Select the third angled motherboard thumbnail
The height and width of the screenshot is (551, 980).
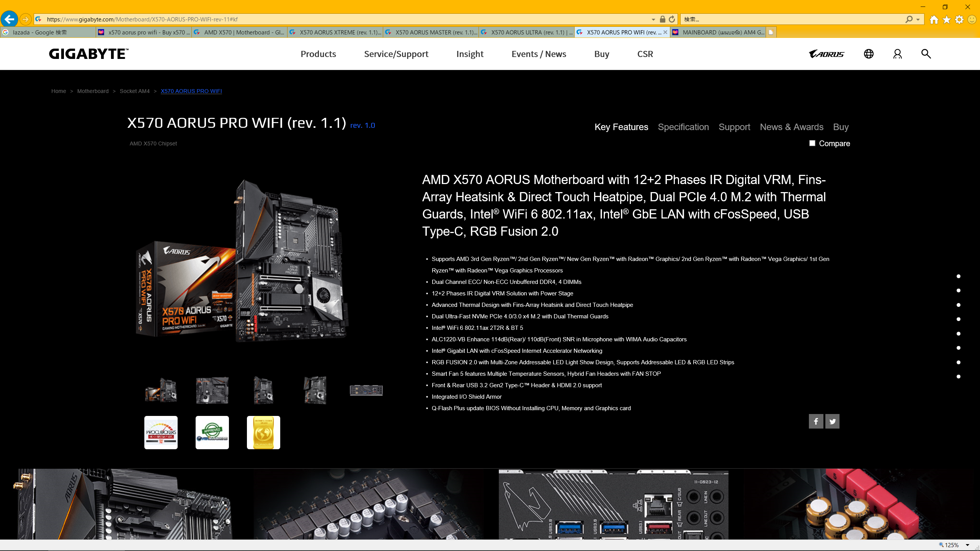[x=264, y=390]
